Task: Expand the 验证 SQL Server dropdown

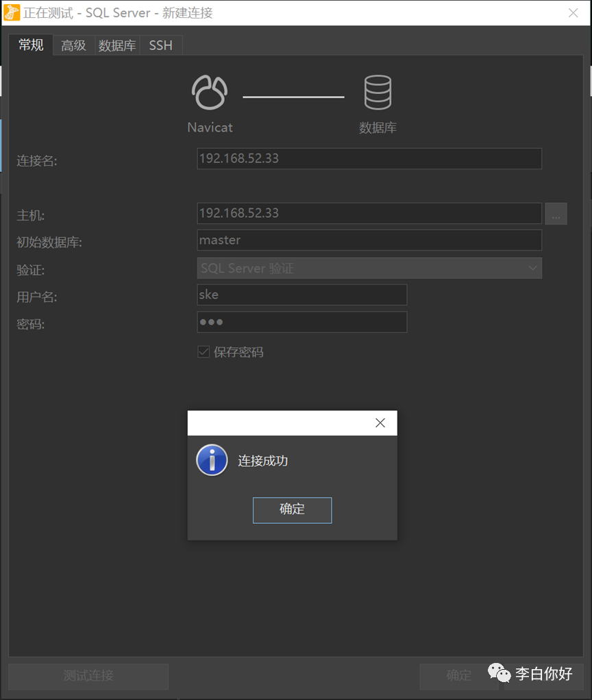Action: coord(369,268)
